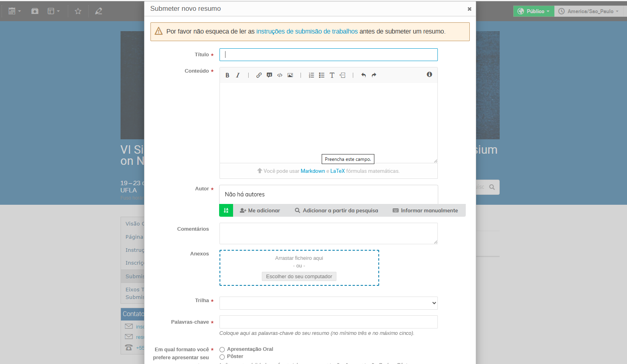
Task: Click Me adicionar as author
Action: point(260,210)
